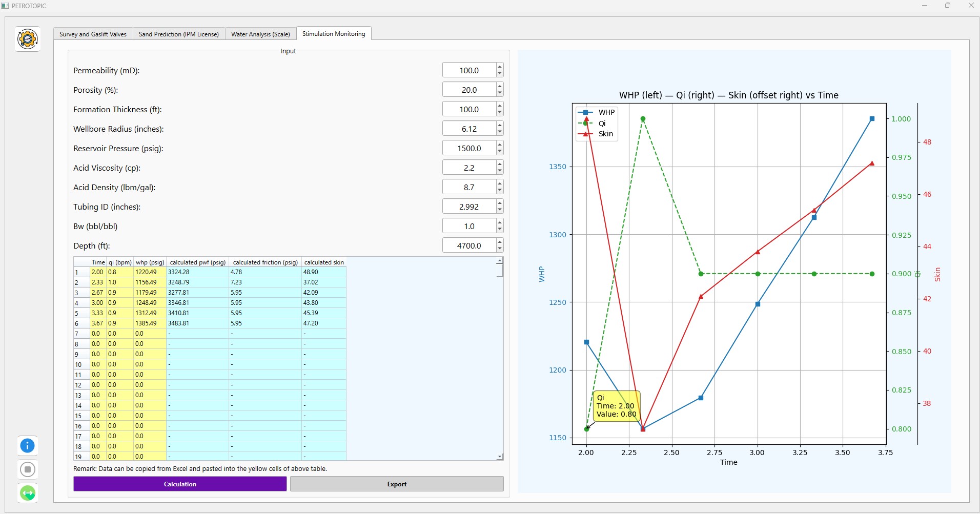Image resolution: width=980 pixels, height=514 pixels.
Task: Click the red Skin legend marker
Action: [585, 134]
